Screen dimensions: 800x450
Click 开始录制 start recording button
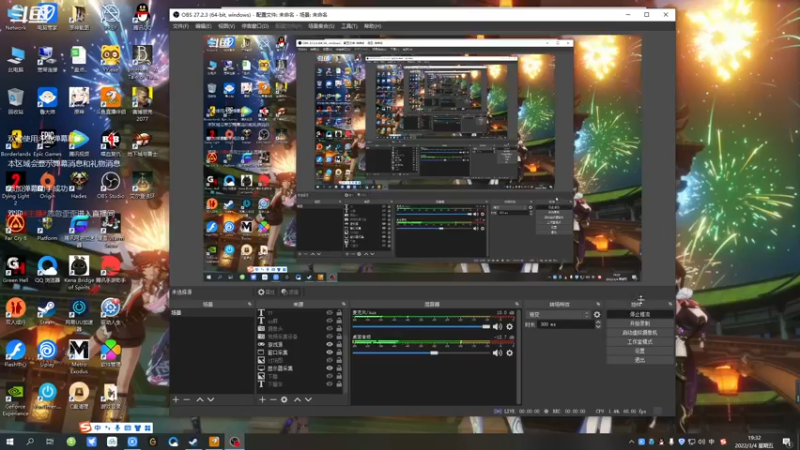click(640, 323)
